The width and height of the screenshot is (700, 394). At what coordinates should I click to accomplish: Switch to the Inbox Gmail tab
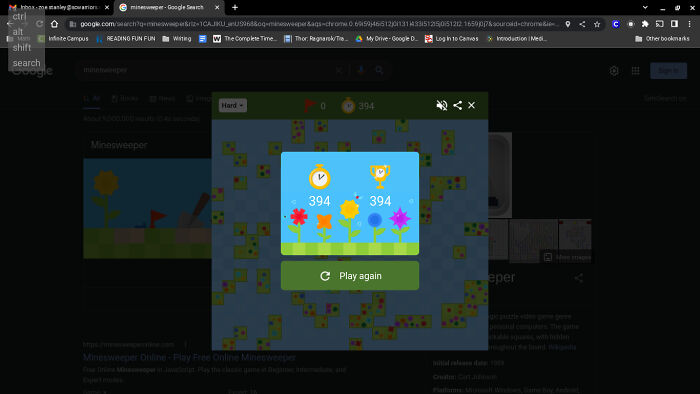tap(58, 7)
